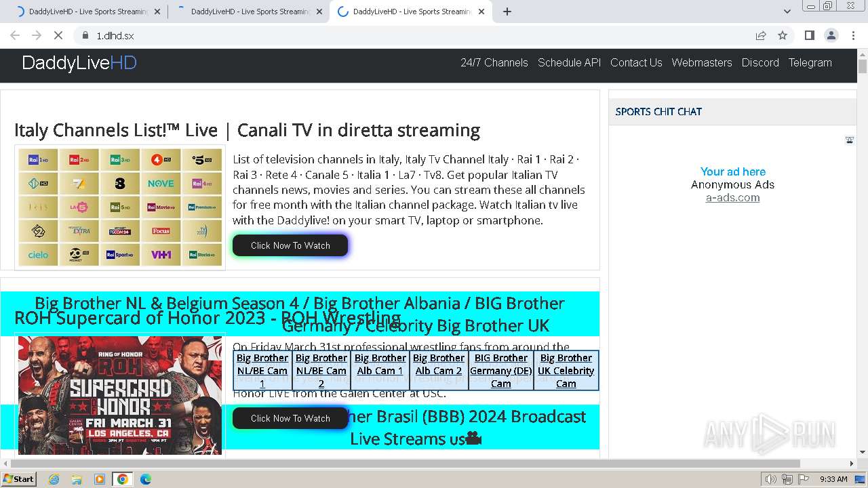Open the Chrome three-dot menu
Viewport: 868px width, 488px height.
pos(852,35)
